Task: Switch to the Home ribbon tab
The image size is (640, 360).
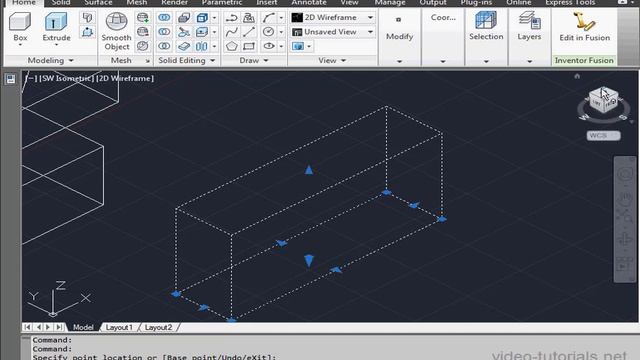Action: tap(24, 3)
